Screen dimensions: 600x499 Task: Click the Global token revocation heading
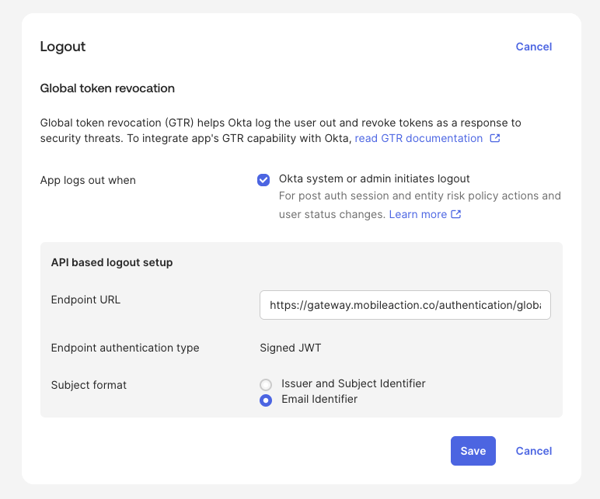pyautogui.click(x=107, y=88)
